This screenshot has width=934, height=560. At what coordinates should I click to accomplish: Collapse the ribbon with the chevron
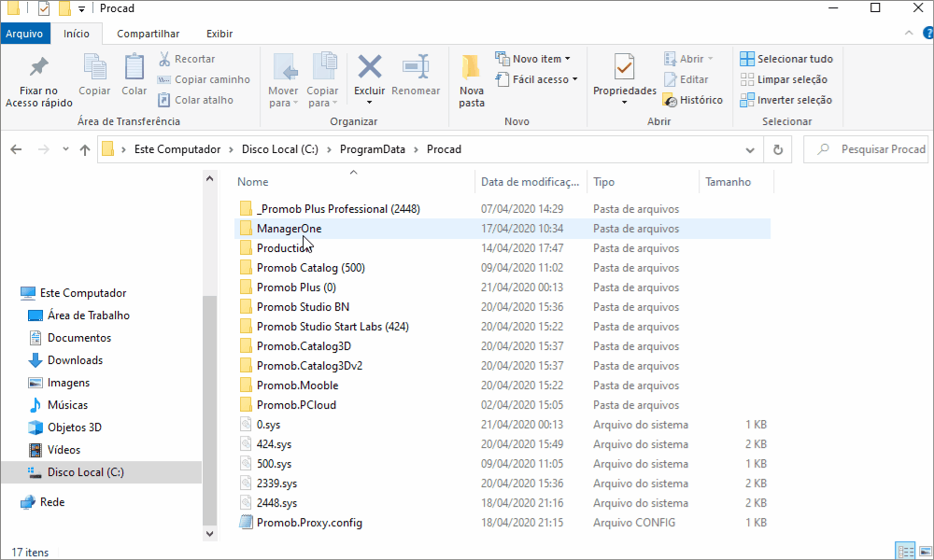click(909, 33)
